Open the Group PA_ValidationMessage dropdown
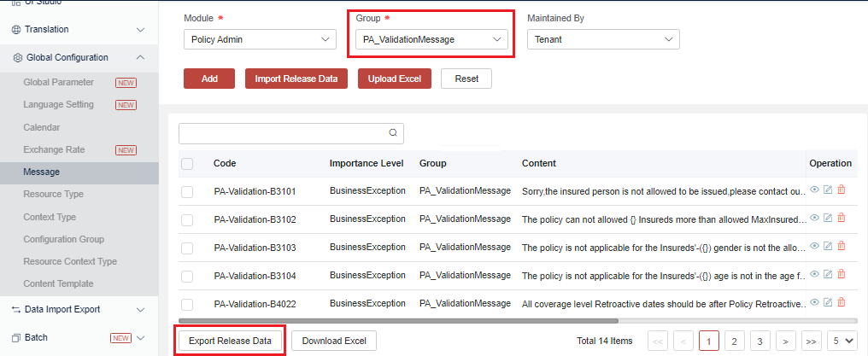 [x=431, y=39]
